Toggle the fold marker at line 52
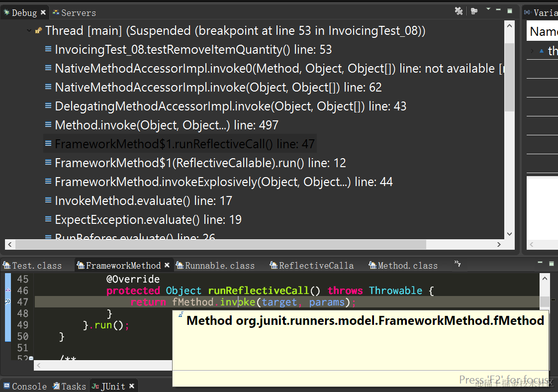This screenshot has height=392, width=558. point(31,358)
